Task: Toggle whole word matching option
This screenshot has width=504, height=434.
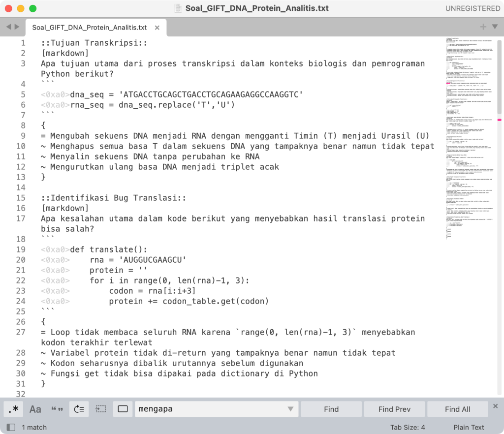Action: tap(57, 409)
